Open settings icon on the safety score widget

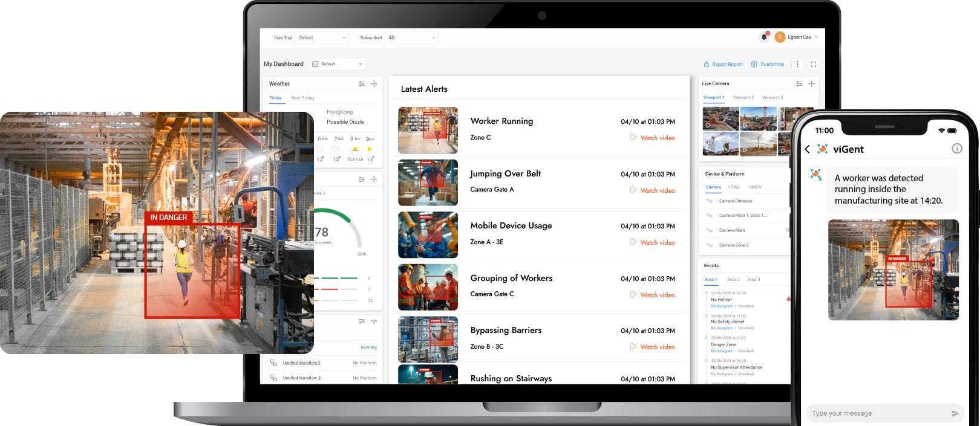coord(362,179)
